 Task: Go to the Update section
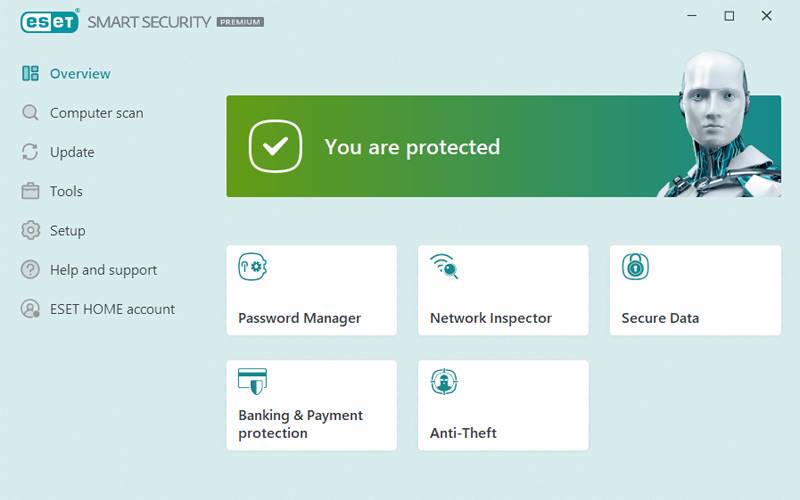coord(72,152)
